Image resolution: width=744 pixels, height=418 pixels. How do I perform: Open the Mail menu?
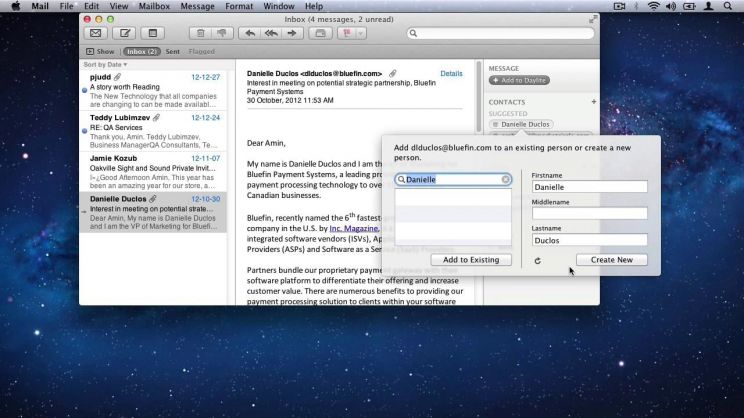tap(40, 6)
